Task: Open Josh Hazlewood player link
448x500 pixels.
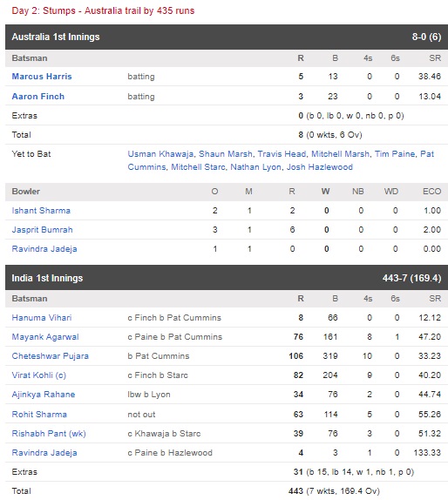Action: click(319, 167)
